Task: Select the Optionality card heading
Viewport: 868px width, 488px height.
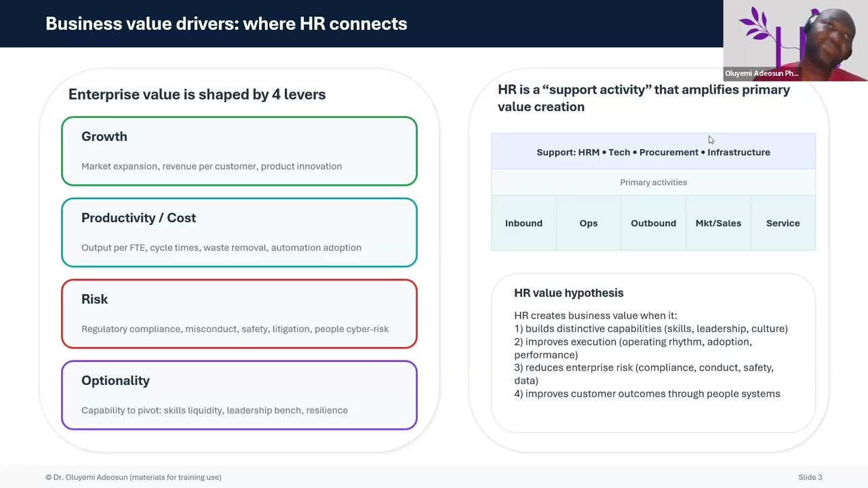Action: tap(115, 380)
